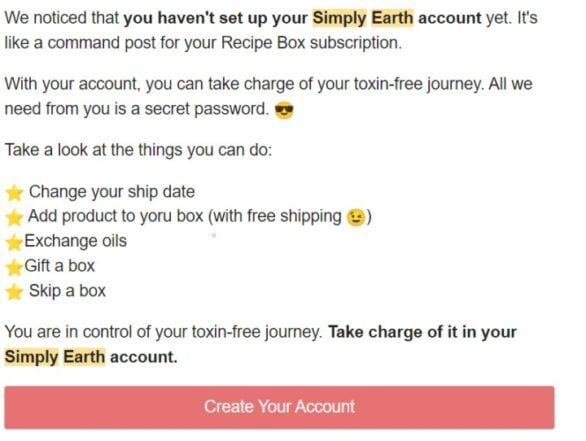
Task: Click highlighted Simply in the first sentence
Action: [x=339, y=18]
